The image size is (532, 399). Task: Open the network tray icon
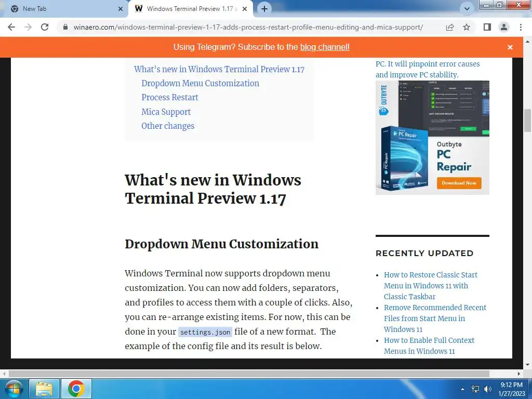[475, 389]
